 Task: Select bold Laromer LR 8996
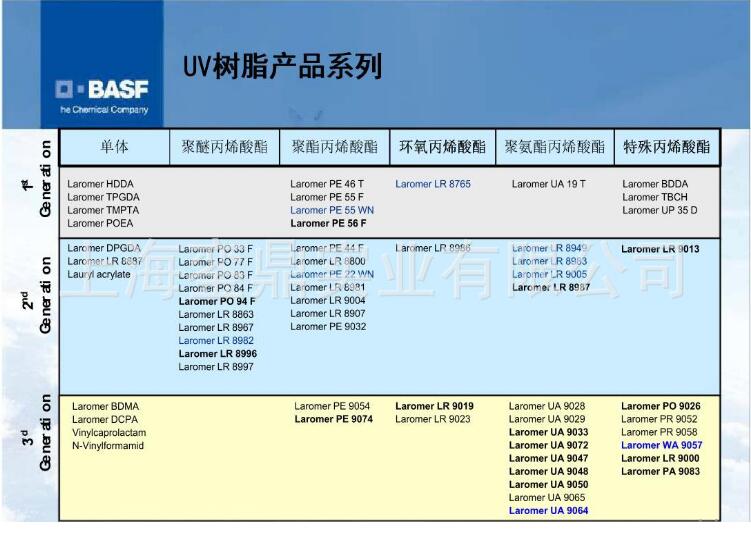218,354
